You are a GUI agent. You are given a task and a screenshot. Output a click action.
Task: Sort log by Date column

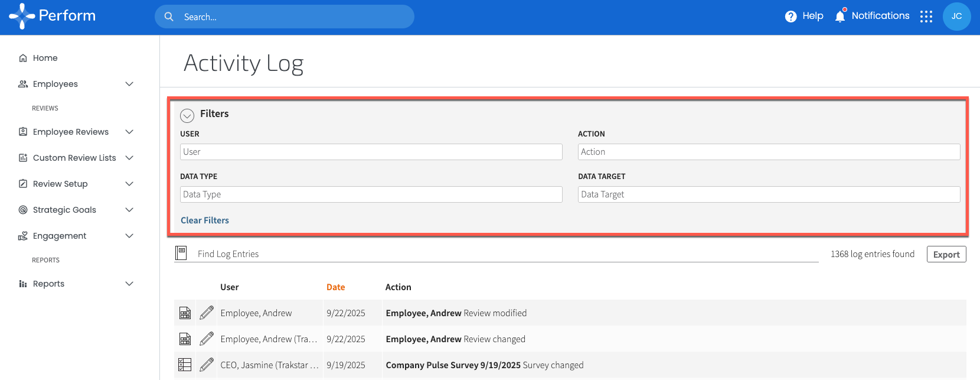point(335,287)
